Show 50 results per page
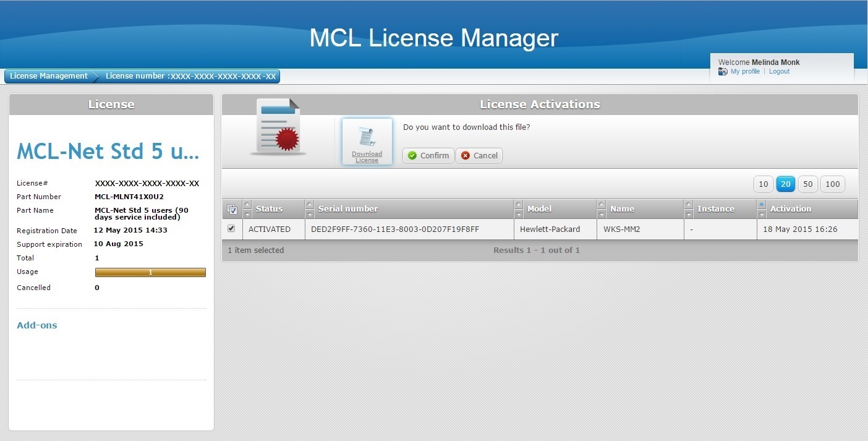The width and height of the screenshot is (868, 441). [x=807, y=184]
